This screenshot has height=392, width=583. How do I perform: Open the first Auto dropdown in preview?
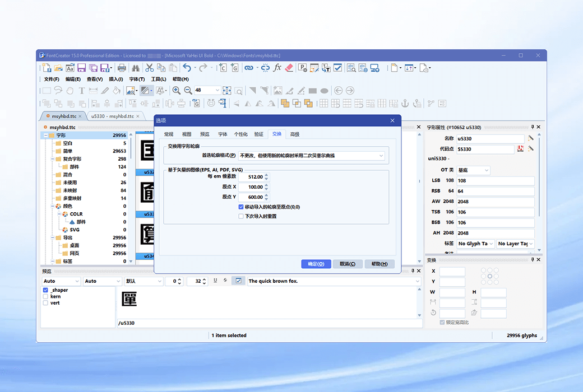tap(61, 281)
